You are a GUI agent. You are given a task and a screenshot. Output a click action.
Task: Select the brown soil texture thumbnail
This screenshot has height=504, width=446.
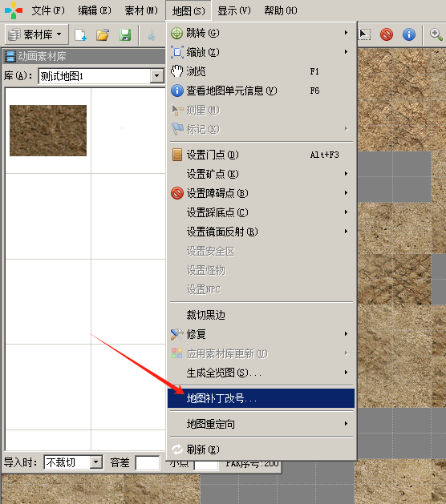tap(48, 131)
